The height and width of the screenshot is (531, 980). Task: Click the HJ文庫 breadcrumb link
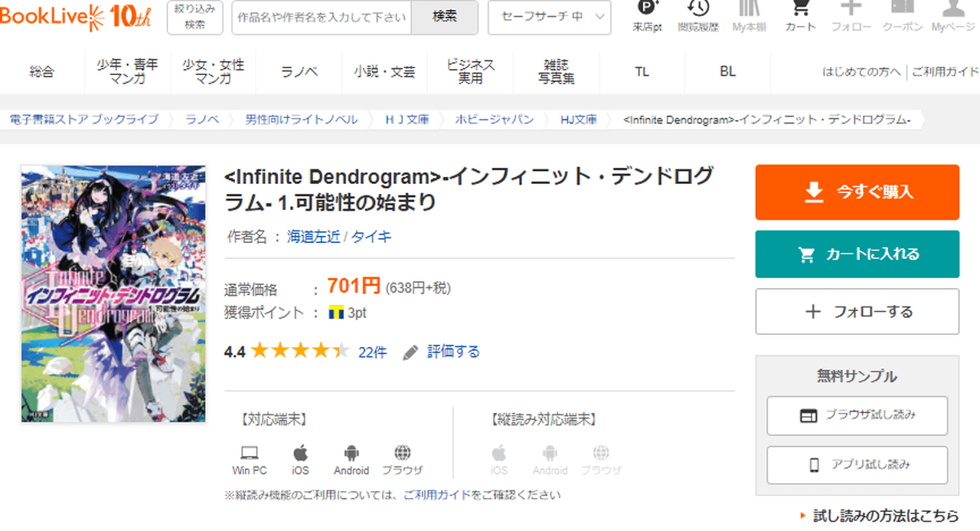(578, 120)
